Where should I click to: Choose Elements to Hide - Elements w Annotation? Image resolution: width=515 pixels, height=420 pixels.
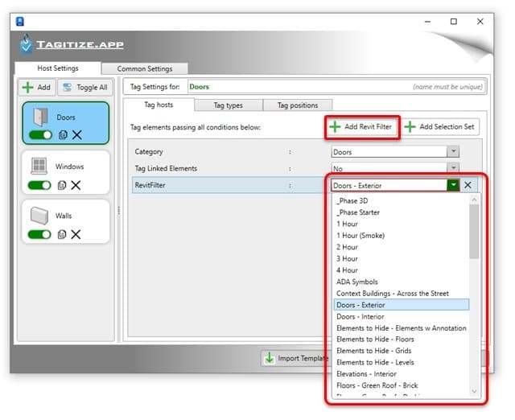click(402, 328)
